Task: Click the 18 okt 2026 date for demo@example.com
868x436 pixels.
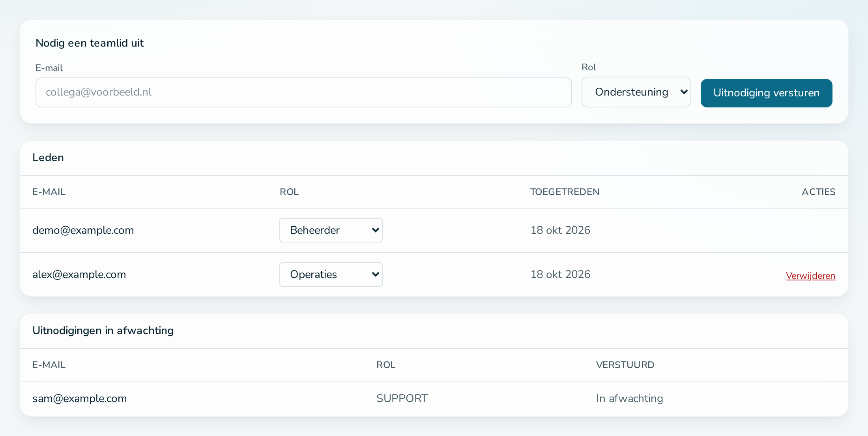Action: point(560,230)
